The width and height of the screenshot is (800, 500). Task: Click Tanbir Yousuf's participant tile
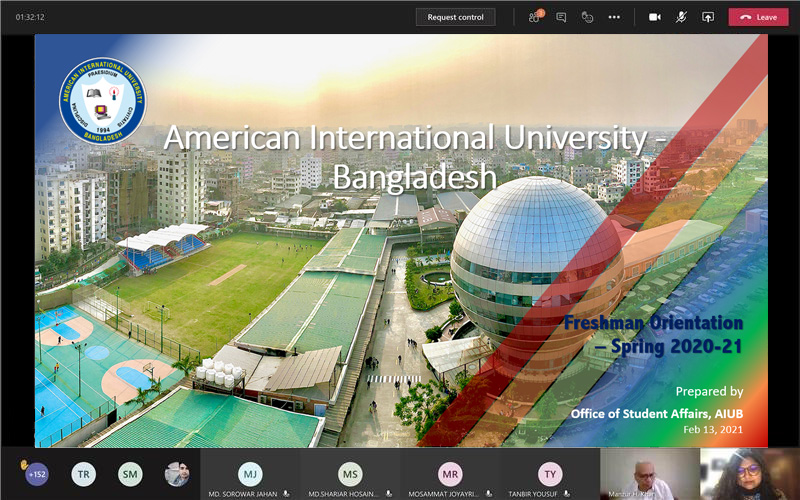(x=550, y=474)
